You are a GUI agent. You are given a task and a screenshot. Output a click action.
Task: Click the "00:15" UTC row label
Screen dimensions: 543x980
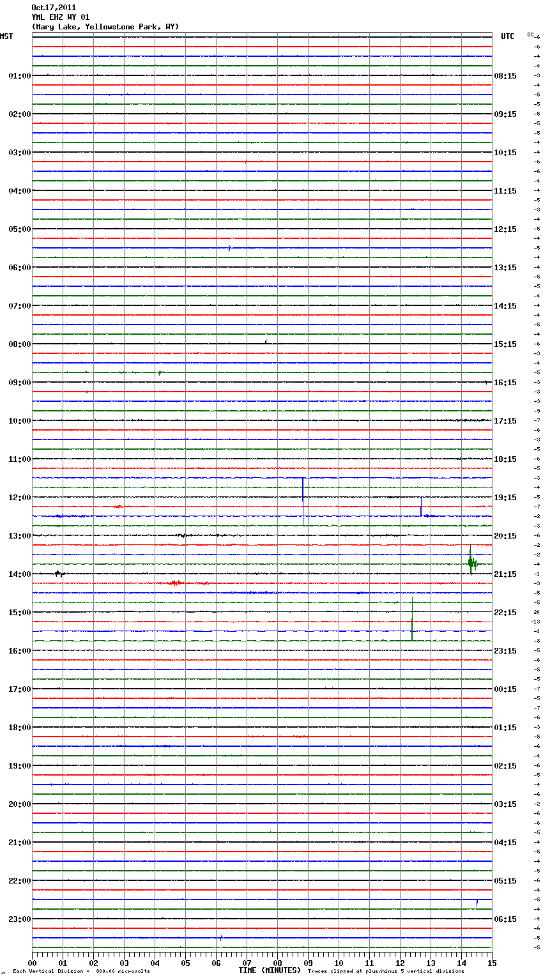[x=505, y=689]
